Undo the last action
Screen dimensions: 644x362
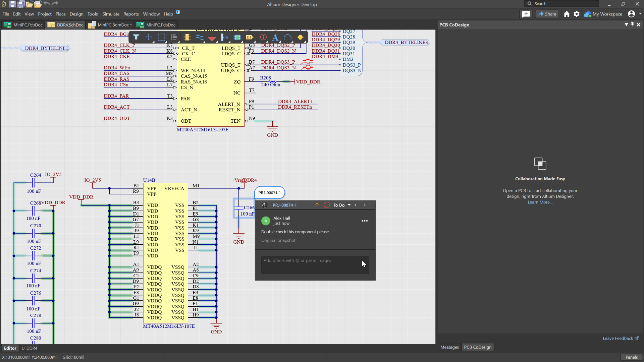pos(47,4)
